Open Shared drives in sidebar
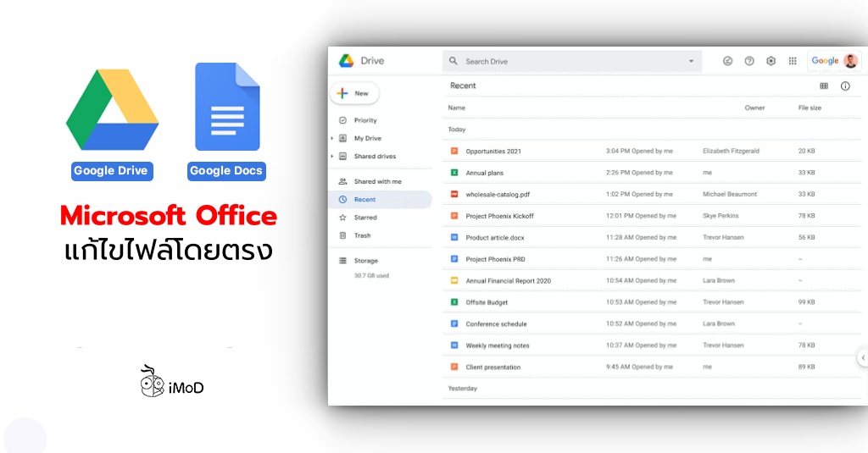Screen dimensions: 868x453 tap(375, 157)
